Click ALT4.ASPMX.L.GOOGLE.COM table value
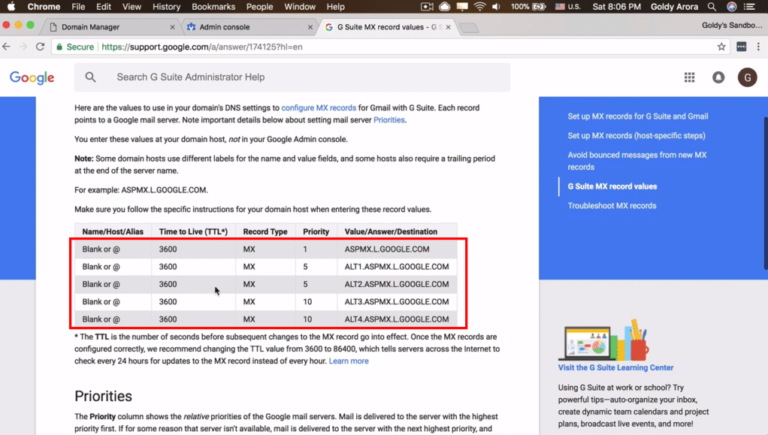The image size is (768, 435). click(x=396, y=319)
